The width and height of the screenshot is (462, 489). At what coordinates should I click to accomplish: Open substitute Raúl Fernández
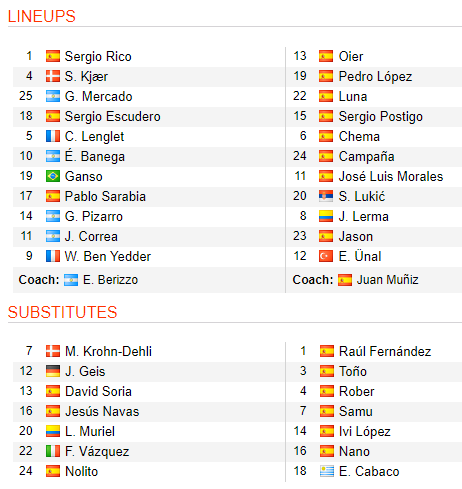(385, 351)
